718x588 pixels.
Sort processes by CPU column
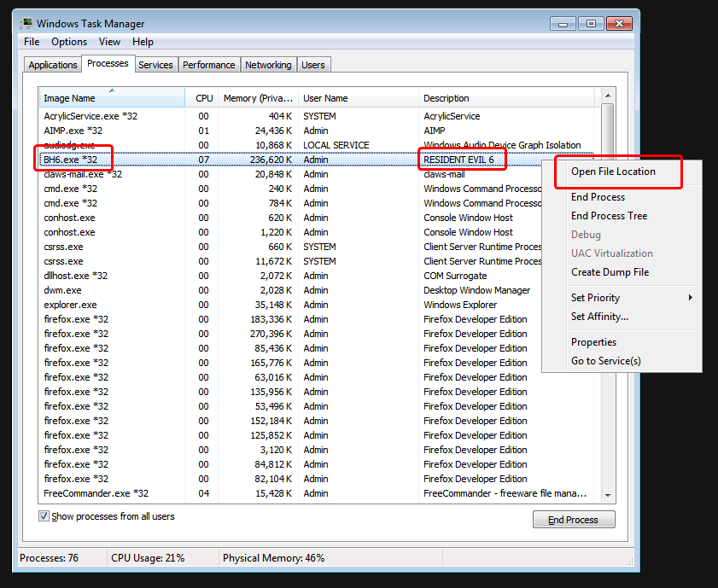203,98
